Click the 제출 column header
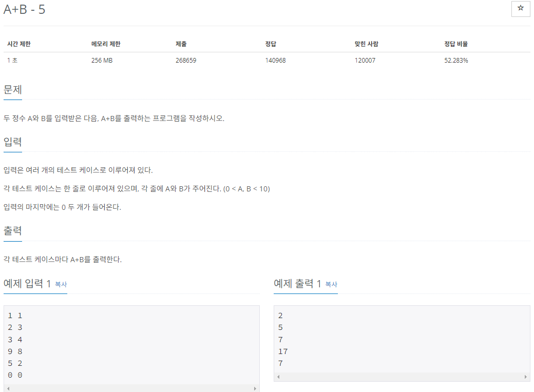Image resolution: width=534 pixels, height=392 pixels. click(181, 44)
